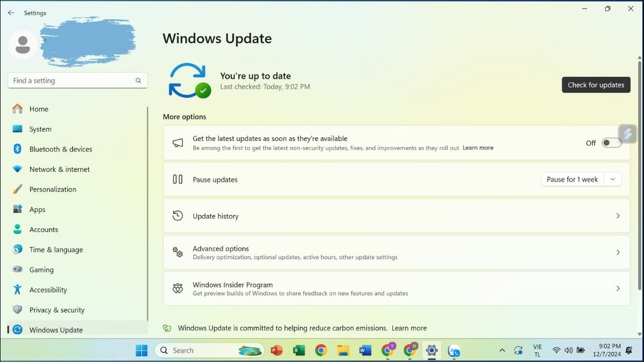The height and width of the screenshot is (362, 644).
Task: Open Zalo from the taskbar
Action: (454, 350)
